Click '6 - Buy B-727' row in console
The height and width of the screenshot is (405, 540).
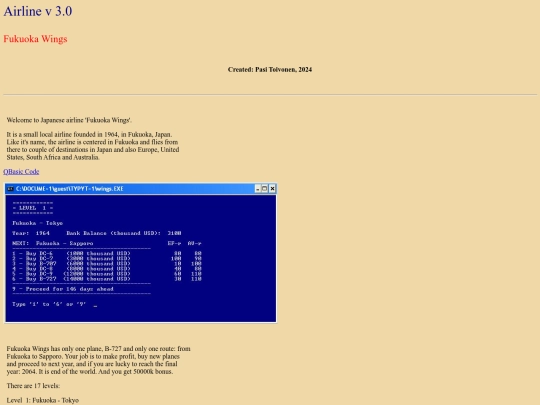click(107, 279)
